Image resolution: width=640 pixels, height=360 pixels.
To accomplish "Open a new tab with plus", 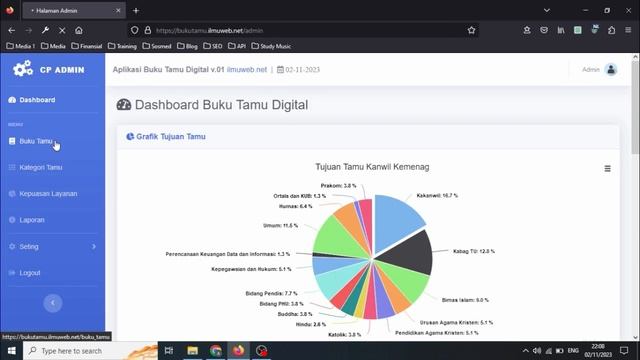I will [x=136, y=11].
